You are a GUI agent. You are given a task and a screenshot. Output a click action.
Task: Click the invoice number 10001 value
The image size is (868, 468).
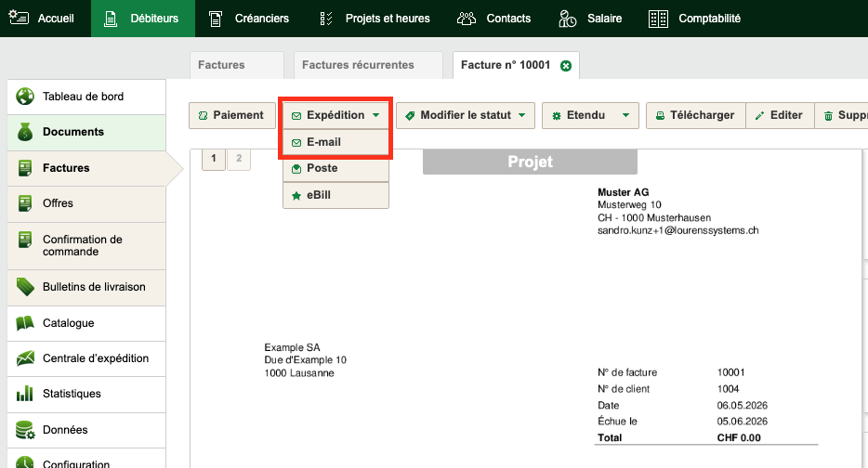pyautogui.click(x=730, y=372)
